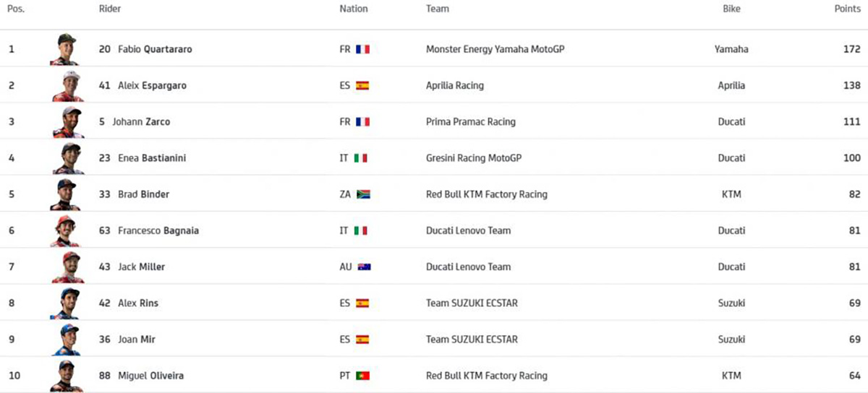The image size is (868, 393).
Task: Click the Italian flag beside Enea Bastianini
Action: coord(360,158)
